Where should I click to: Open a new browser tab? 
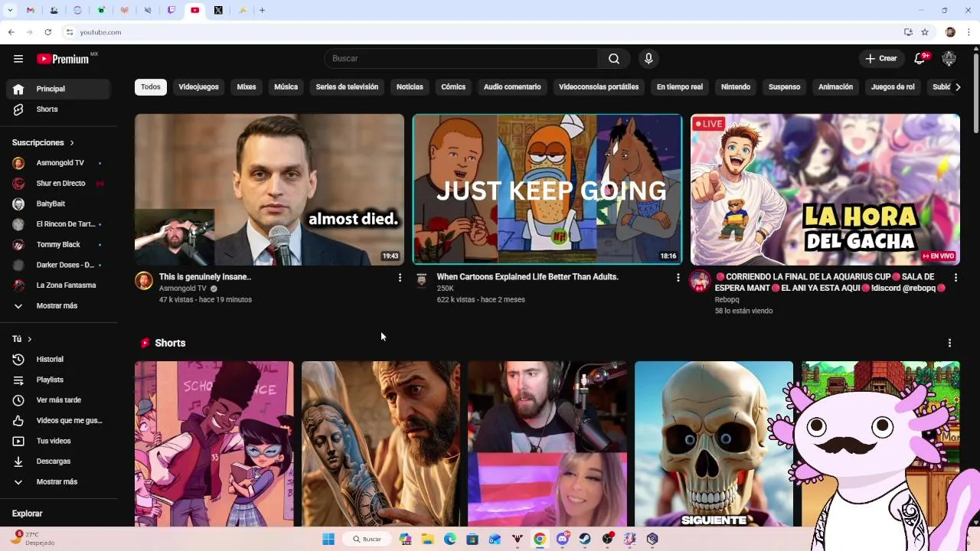tap(262, 11)
